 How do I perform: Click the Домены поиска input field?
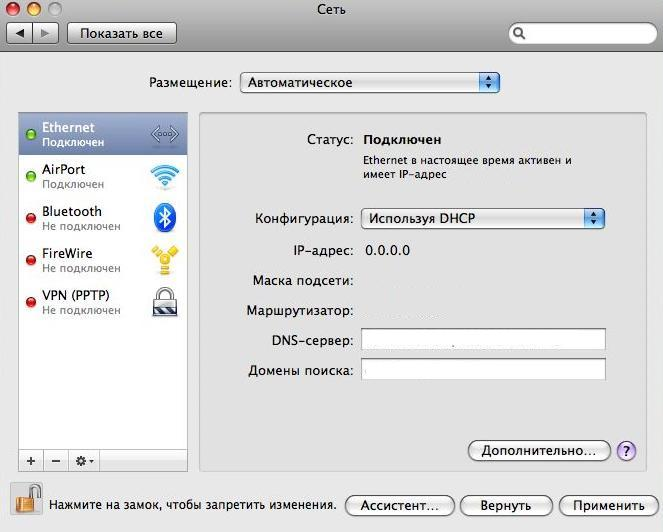[x=483, y=369]
